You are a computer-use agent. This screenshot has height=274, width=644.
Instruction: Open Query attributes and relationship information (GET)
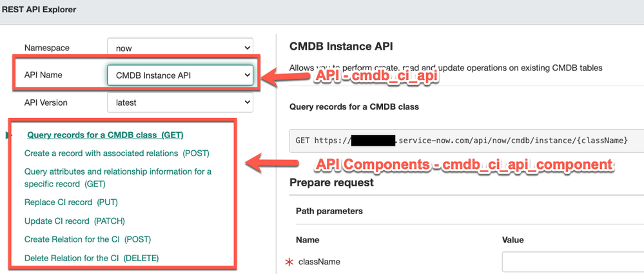[118, 177]
